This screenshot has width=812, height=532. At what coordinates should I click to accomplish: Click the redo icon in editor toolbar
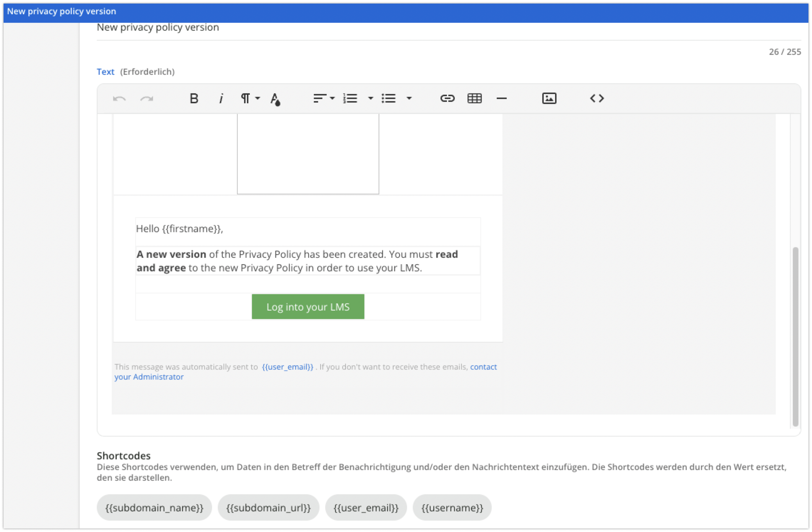(x=147, y=99)
